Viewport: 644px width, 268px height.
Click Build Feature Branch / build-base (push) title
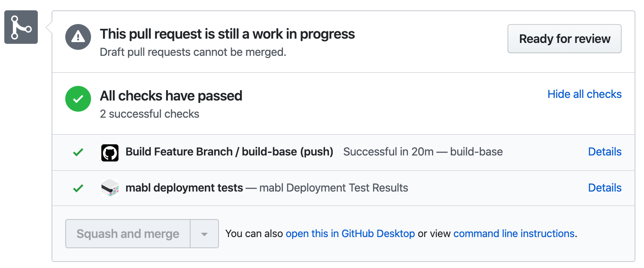coord(229,152)
